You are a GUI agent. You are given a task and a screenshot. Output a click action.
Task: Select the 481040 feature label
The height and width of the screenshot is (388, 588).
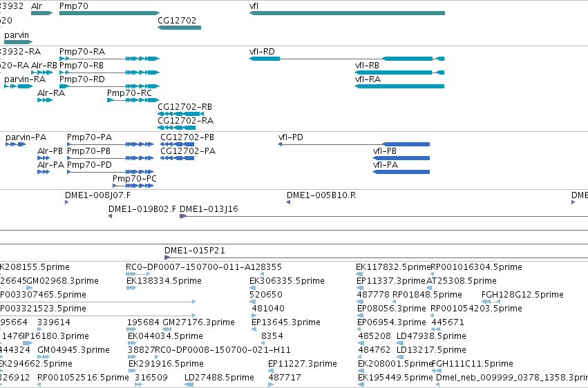point(268,309)
